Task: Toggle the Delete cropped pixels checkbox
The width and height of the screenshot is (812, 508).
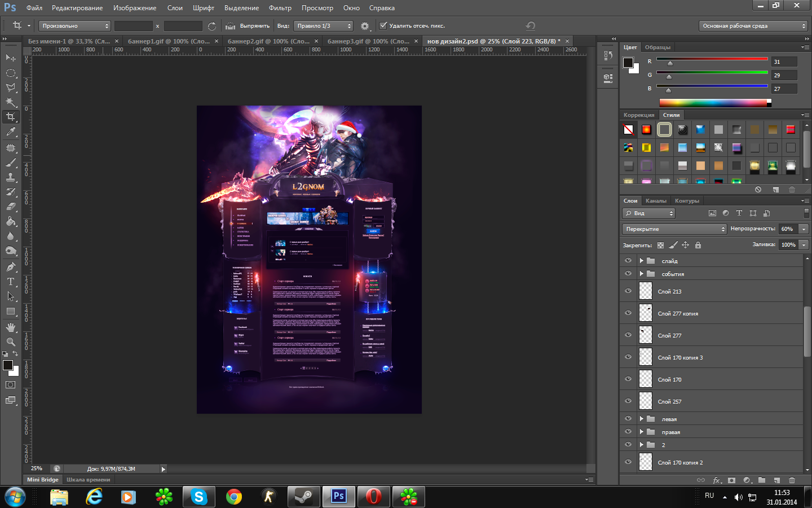Action: click(x=383, y=25)
